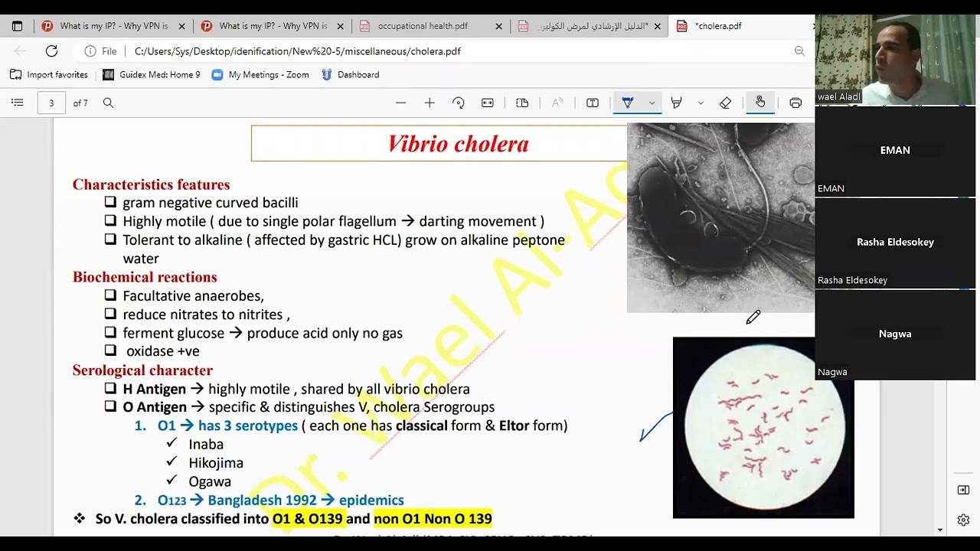This screenshot has height=551, width=980.
Task: Reload the page with refresh button
Action: click(51, 51)
